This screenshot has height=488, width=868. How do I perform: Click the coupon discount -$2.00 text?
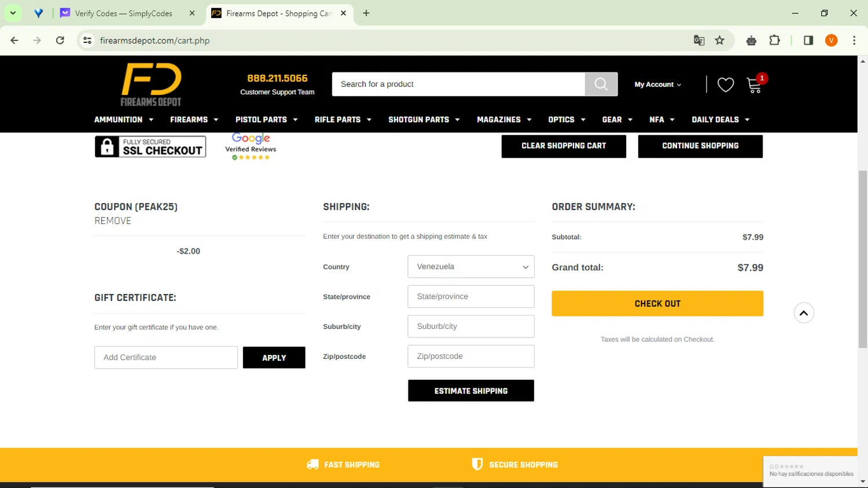189,251
